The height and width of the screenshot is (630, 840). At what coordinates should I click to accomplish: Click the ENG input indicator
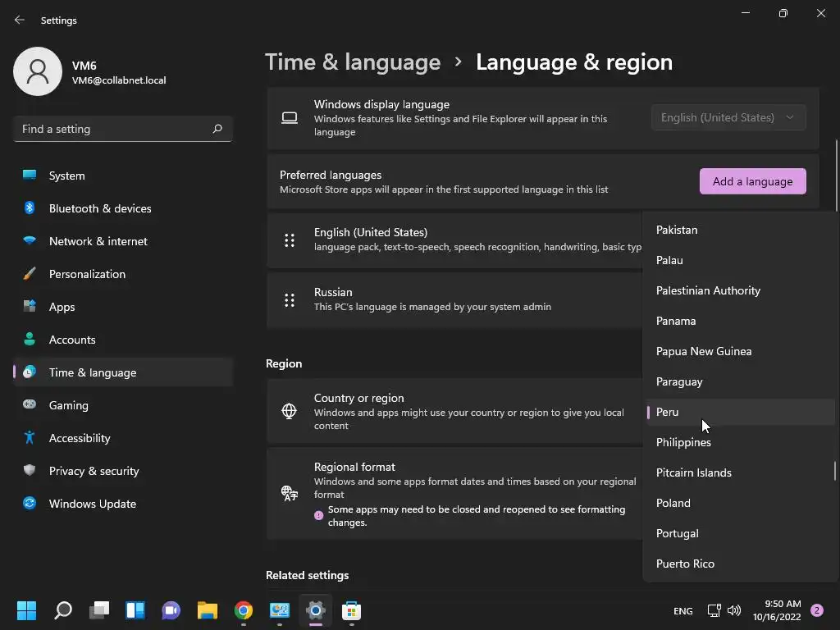pyautogui.click(x=683, y=610)
